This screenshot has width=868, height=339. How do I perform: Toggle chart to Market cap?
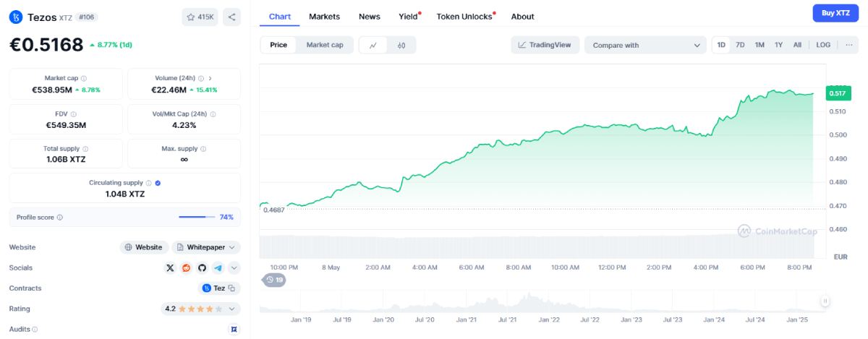325,45
